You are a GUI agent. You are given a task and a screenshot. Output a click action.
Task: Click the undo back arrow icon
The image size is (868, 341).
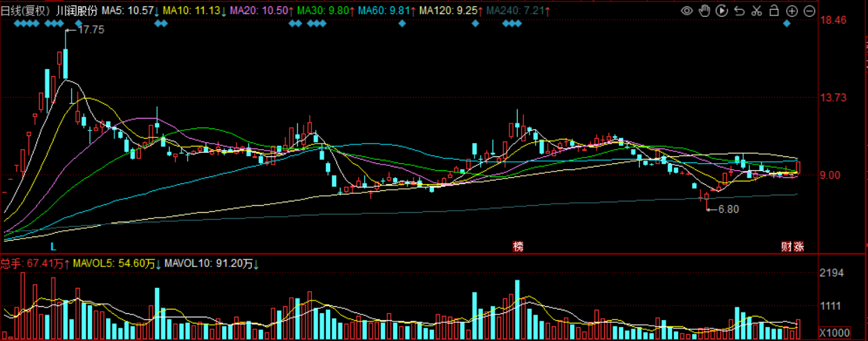(x=739, y=11)
